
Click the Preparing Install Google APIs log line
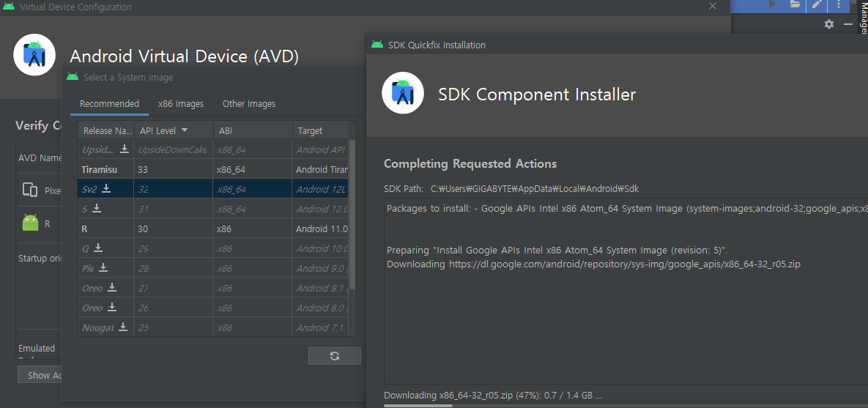[x=557, y=250]
